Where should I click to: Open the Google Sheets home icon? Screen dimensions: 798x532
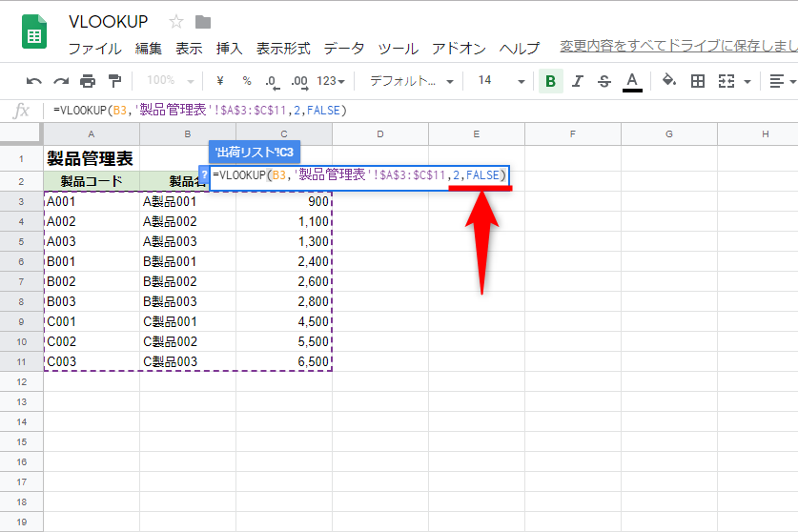(34, 32)
